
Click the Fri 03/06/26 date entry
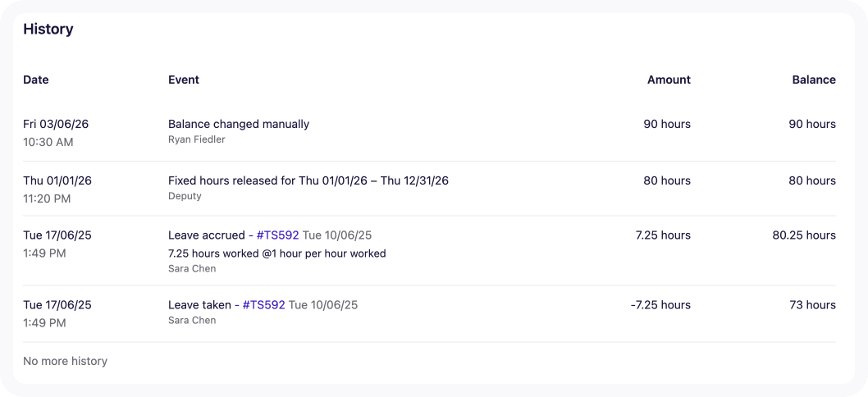56,125
